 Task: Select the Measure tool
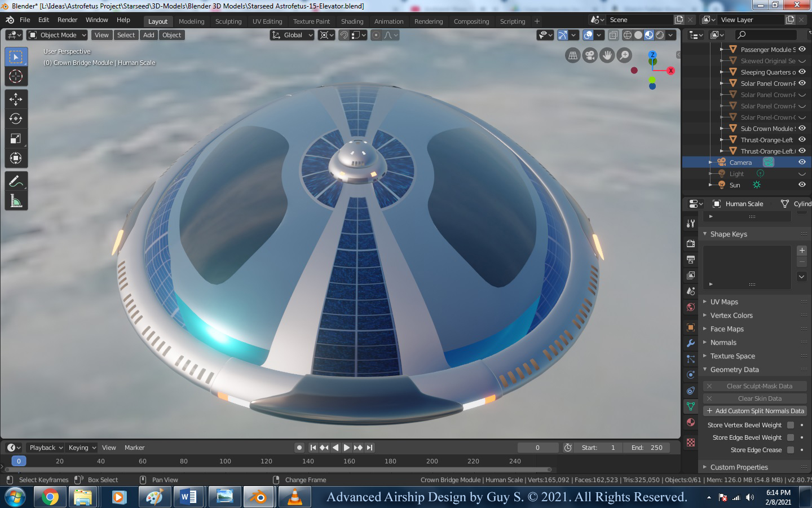point(16,202)
